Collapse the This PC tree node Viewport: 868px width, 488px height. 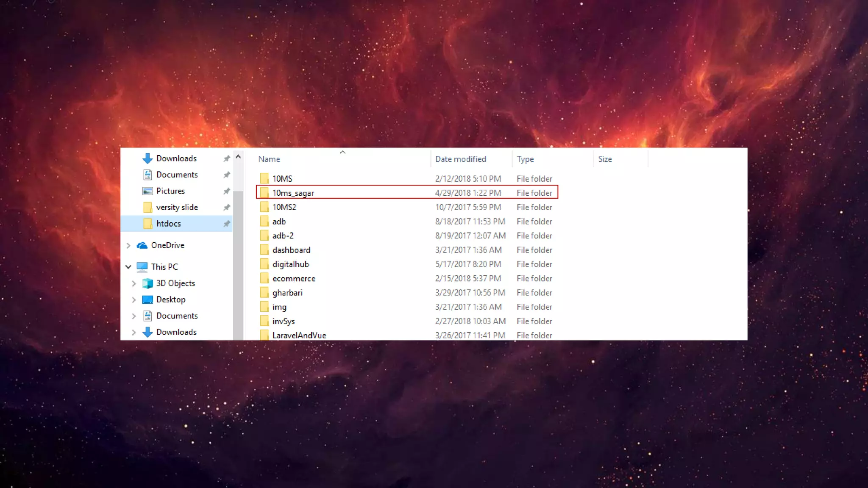(128, 267)
